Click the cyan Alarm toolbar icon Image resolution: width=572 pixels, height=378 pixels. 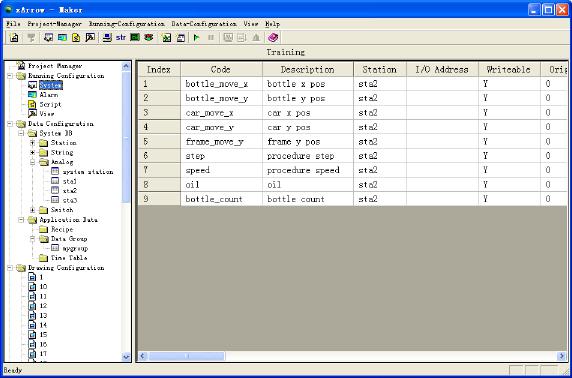[x=62, y=38]
